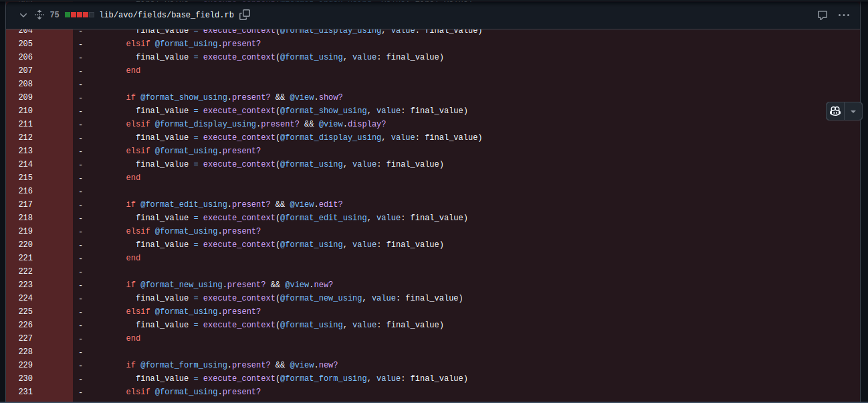The height and width of the screenshot is (403, 868).
Task: Copy the base_field.rb file path
Action: point(245,15)
